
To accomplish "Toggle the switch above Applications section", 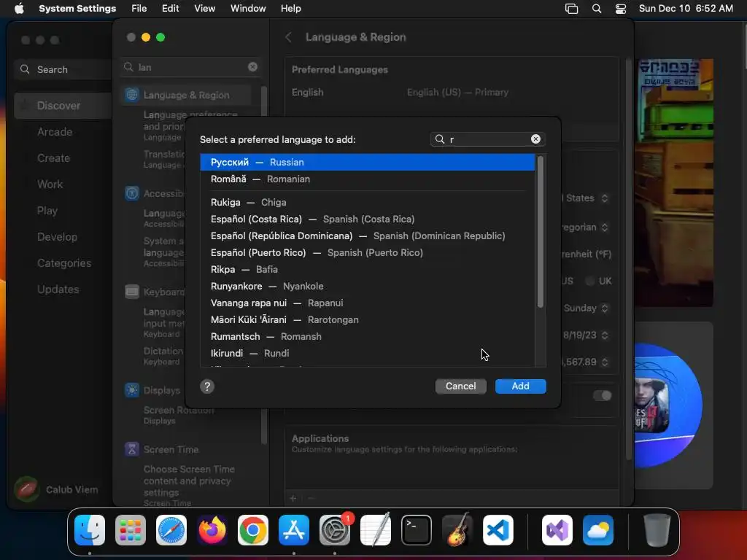I will 602,395.
